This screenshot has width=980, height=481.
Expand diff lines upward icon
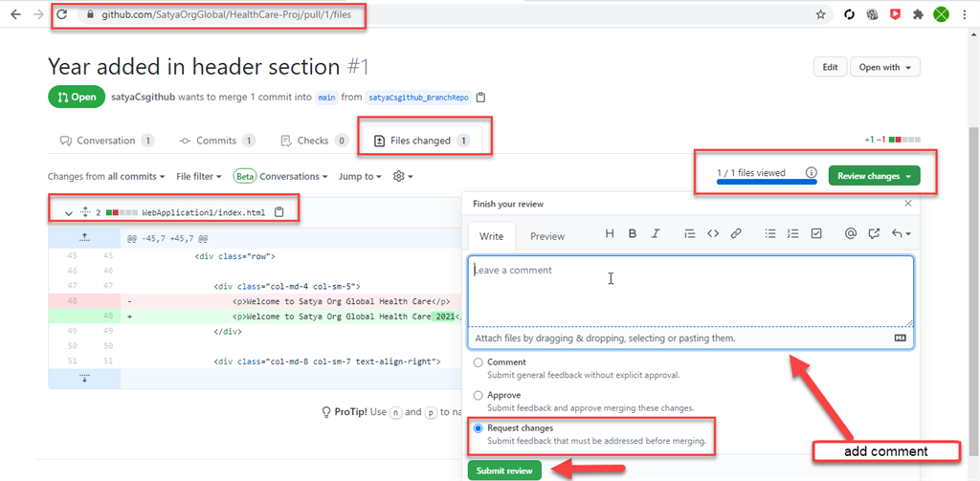coord(84,238)
